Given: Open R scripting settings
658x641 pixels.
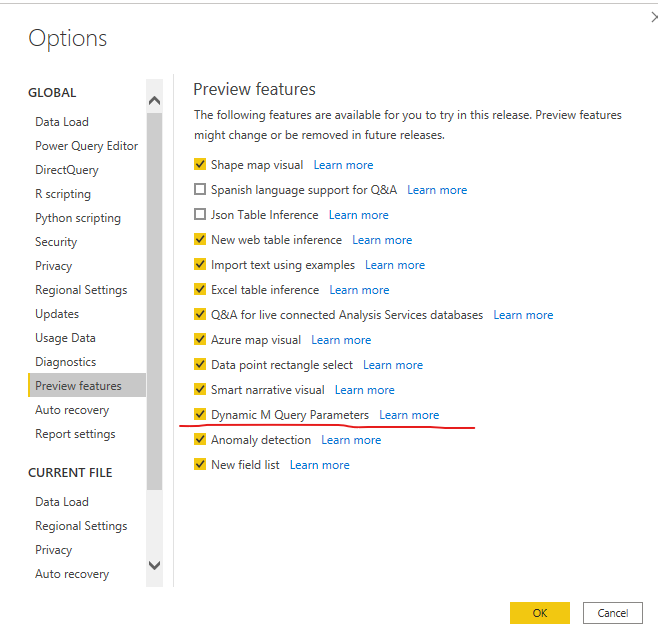Looking at the screenshot, I should [x=63, y=194].
